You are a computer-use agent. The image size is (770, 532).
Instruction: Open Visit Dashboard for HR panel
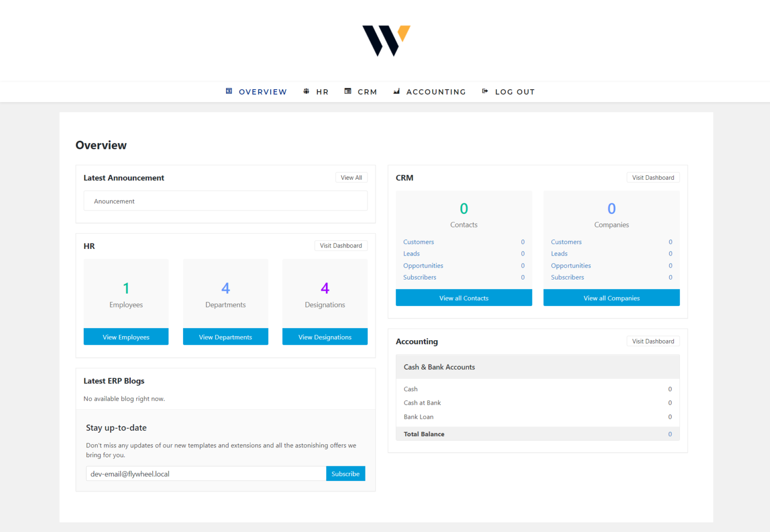[341, 245]
